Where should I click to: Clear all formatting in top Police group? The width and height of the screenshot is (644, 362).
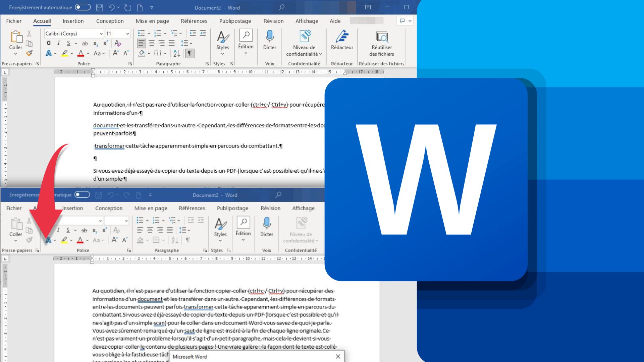tap(117, 43)
